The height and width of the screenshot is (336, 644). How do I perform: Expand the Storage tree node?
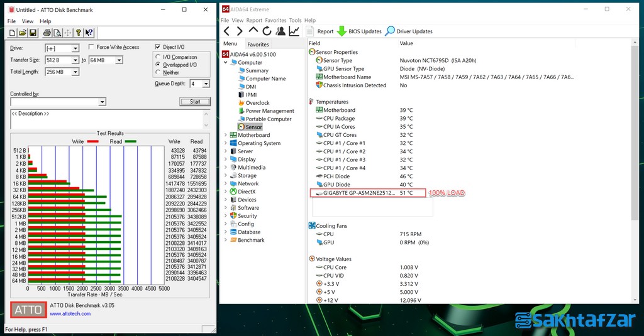point(226,176)
